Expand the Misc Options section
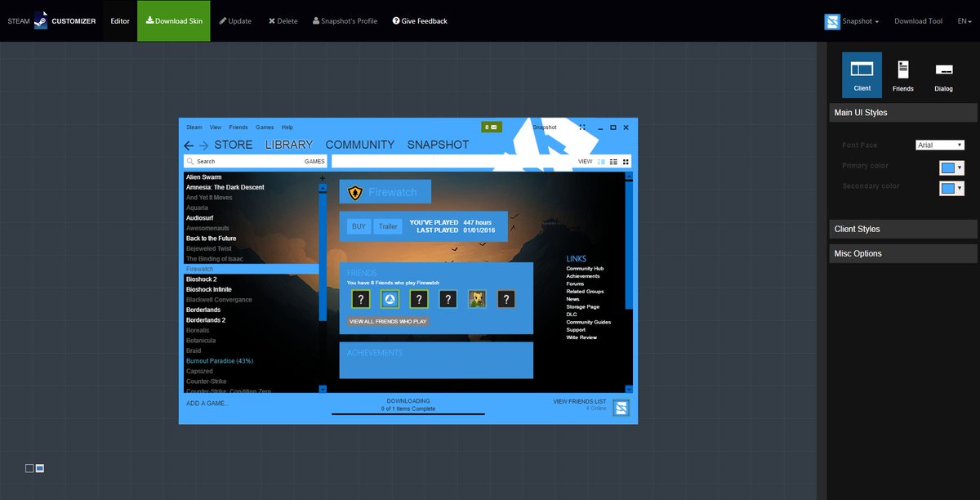The height and width of the screenshot is (500, 980). 903,253
